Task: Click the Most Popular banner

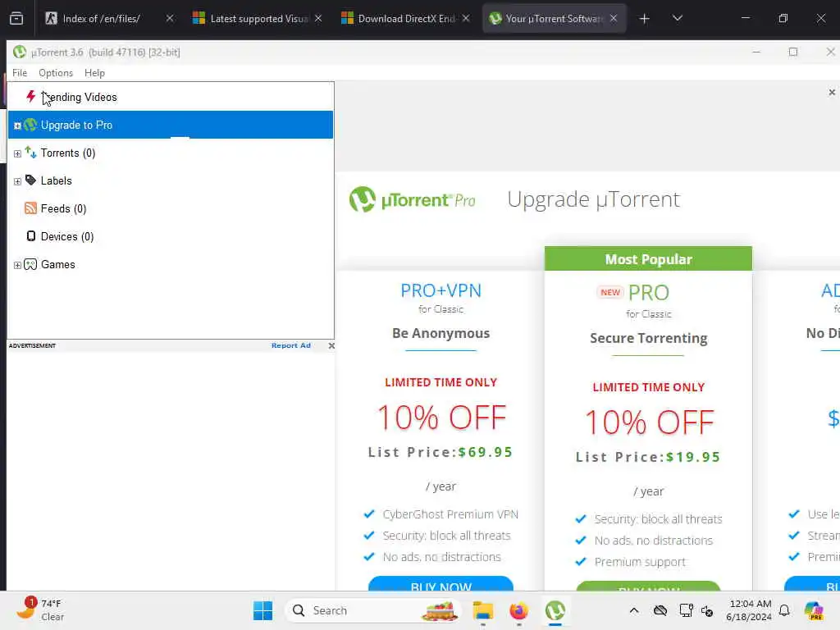Action: 648,258
